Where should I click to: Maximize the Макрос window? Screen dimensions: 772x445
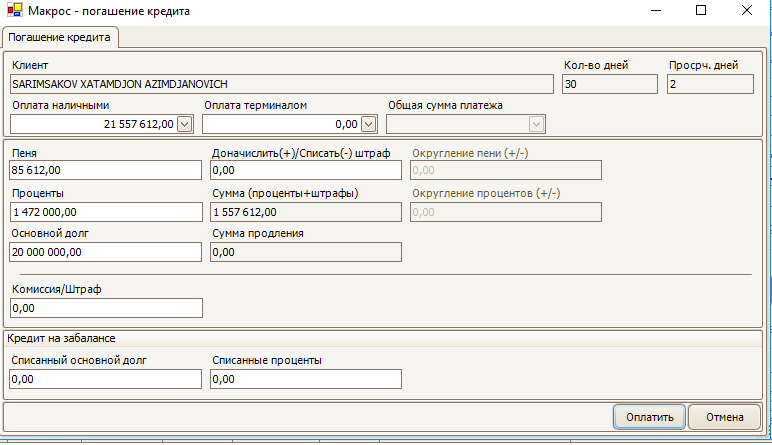coord(701,10)
